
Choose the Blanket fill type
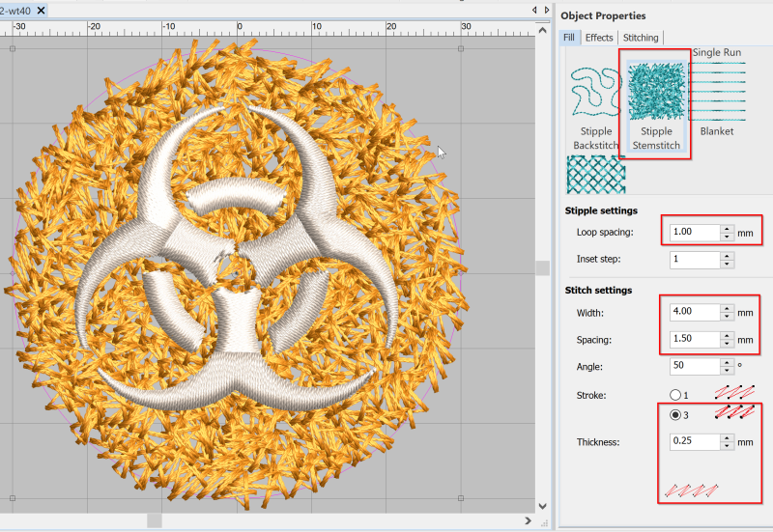click(717, 98)
